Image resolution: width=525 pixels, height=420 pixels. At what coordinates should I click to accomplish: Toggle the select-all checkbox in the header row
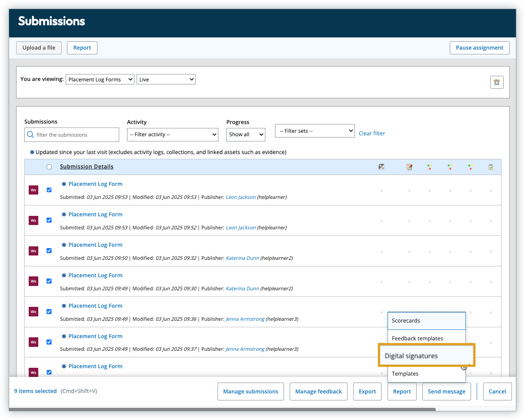tap(49, 167)
